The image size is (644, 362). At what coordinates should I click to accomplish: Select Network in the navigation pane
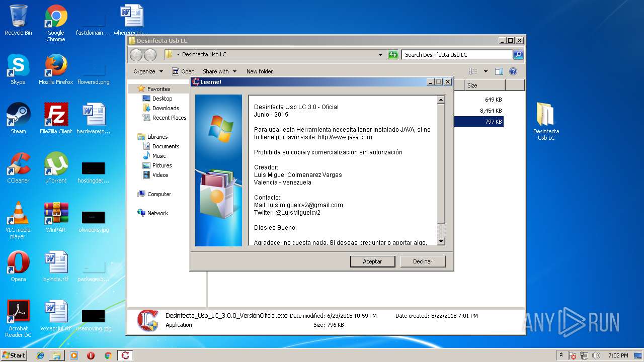pyautogui.click(x=152, y=213)
